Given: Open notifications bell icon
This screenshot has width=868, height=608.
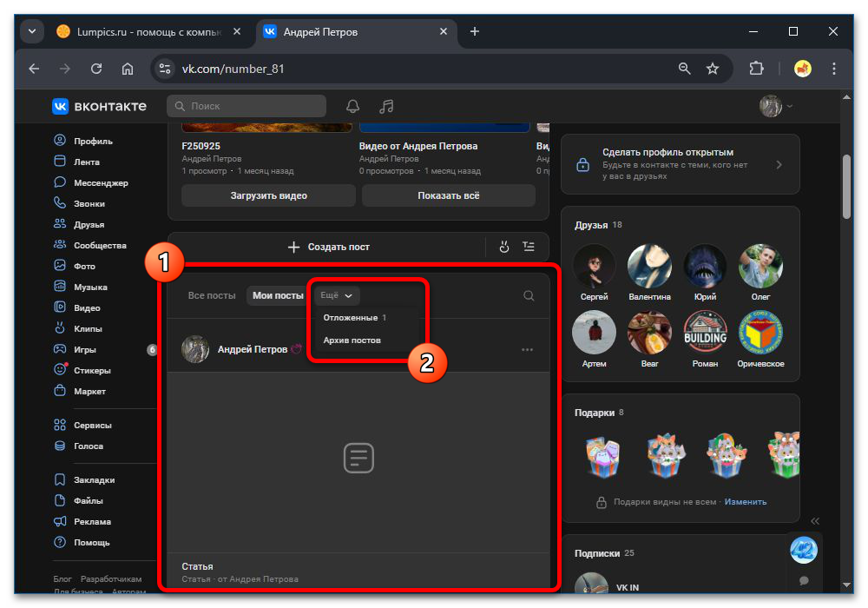Looking at the screenshot, I should (x=352, y=106).
